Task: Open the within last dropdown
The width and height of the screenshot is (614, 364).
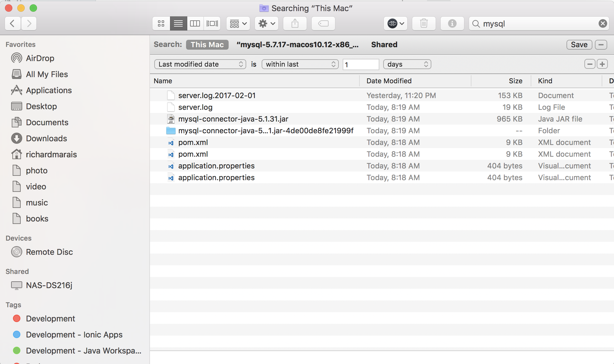Action: [x=300, y=64]
